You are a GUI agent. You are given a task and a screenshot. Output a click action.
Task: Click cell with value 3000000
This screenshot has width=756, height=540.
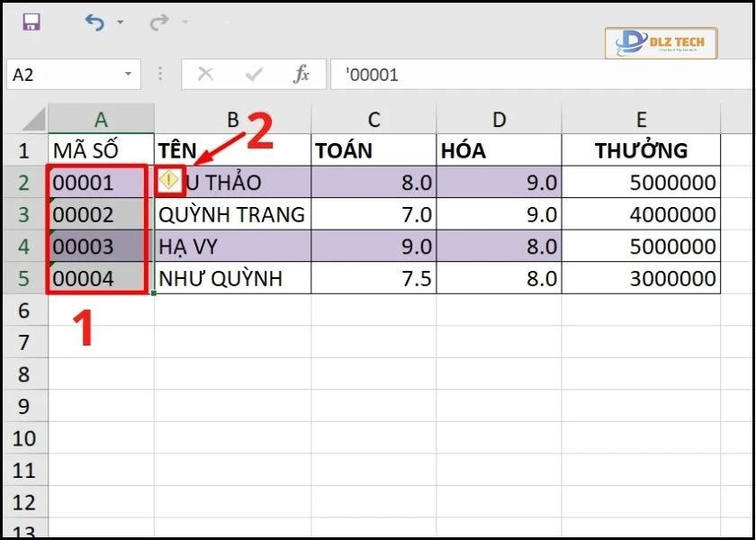point(641,278)
